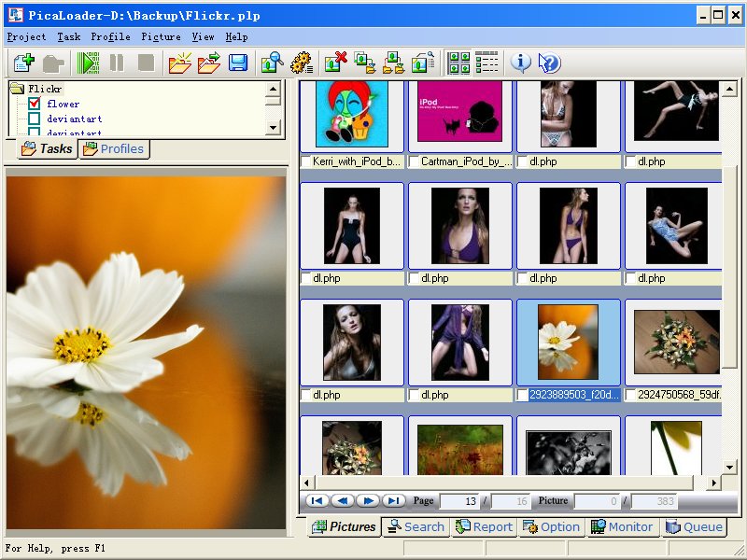Click the blue floppy disk save icon
Screen dimensions: 747x560
[x=238, y=63]
